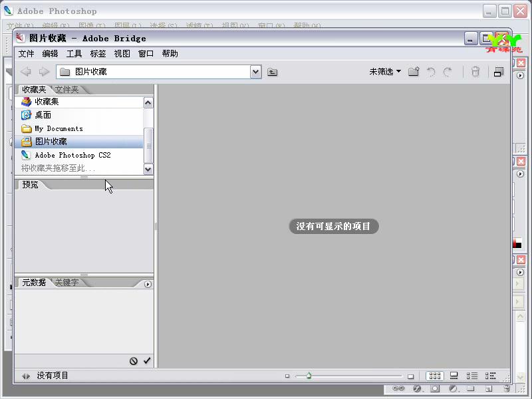Viewport: 532px width, 399px height.
Task: Rotate 90° counterclockwise in Bridge toolbar
Action: pos(431,72)
